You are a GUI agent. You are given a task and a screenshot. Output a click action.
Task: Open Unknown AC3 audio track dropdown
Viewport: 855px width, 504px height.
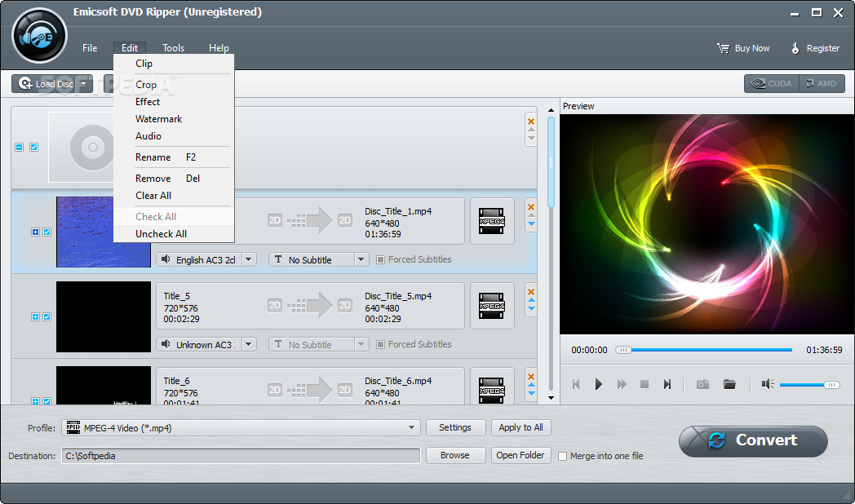pos(249,344)
